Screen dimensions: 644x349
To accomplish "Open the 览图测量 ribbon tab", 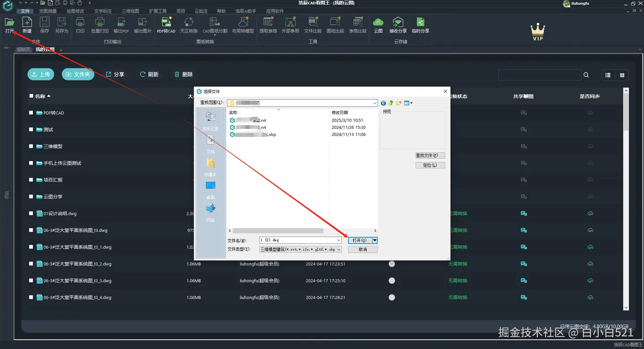I will 47,11.
